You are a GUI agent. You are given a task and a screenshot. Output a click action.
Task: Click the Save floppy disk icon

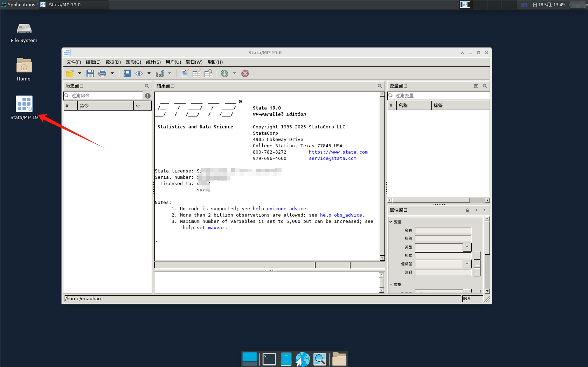tap(90, 73)
